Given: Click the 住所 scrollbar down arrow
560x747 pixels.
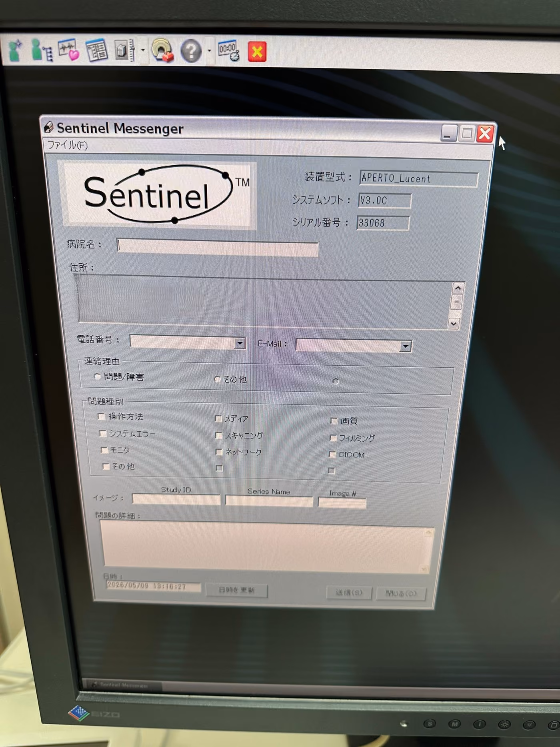Looking at the screenshot, I should click(x=454, y=323).
